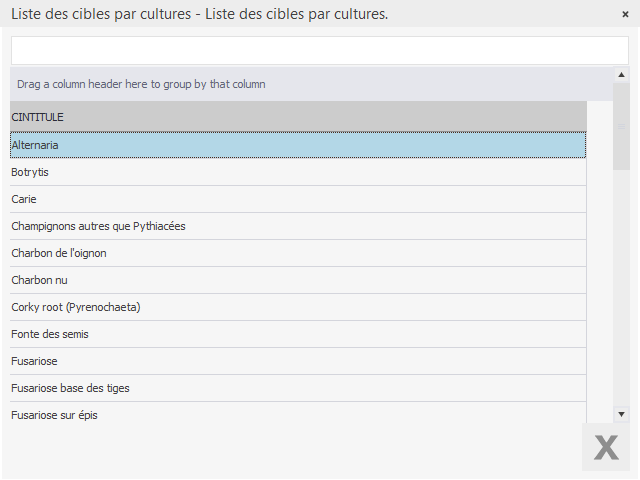Choose the Carie entry

(x=298, y=199)
